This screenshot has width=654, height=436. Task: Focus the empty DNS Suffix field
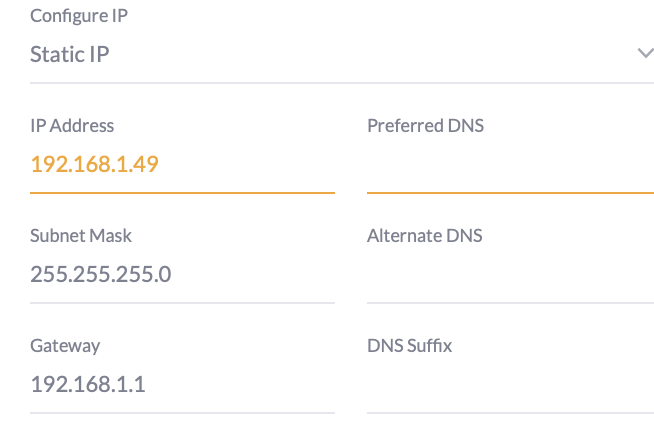pyautogui.click(x=510, y=385)
